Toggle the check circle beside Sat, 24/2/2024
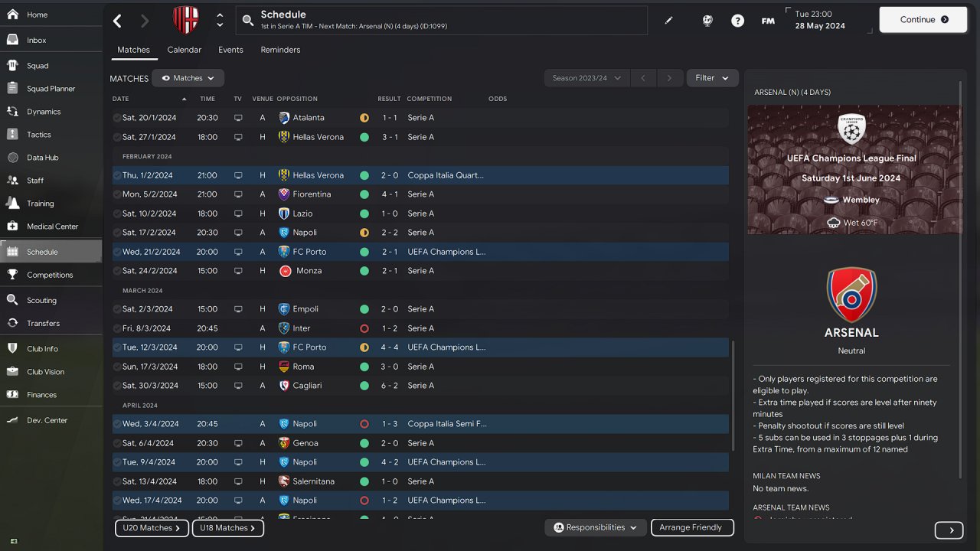Image resolution: width=980 pixels, height=551 pixels. point(117,271)
